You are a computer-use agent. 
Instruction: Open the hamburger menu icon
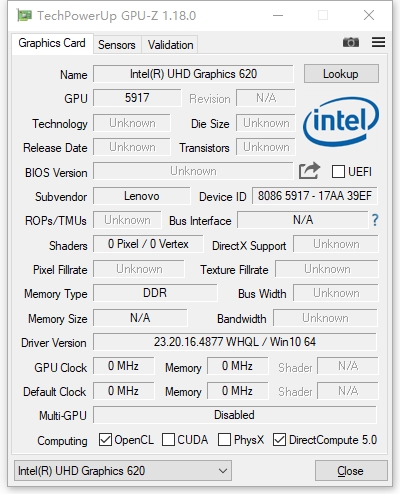pos(378,42)
